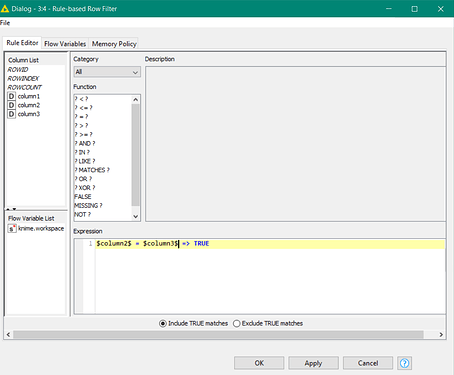Click line number 1 in expression gutter
Viewport: 454px width, 375px height.
coord(90,244)
